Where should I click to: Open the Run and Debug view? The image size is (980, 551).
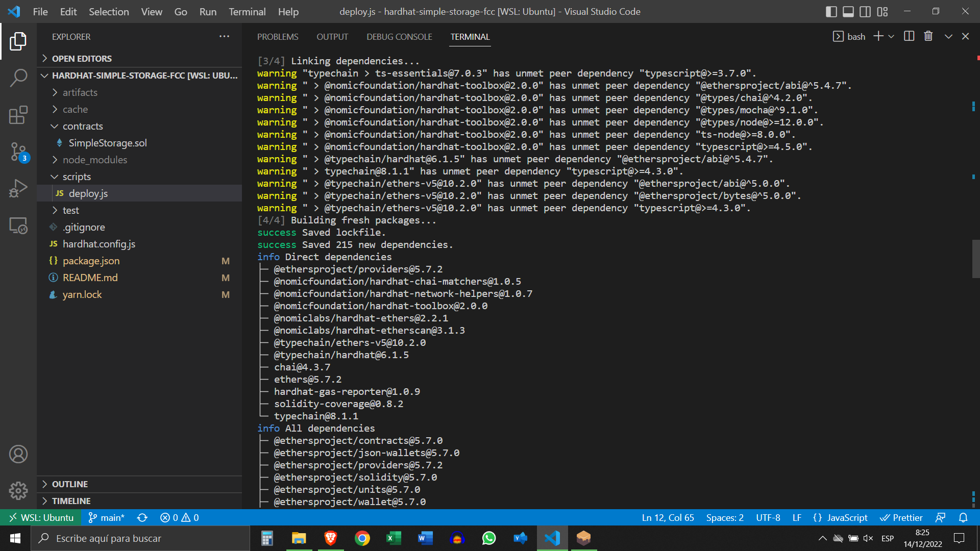18,188
